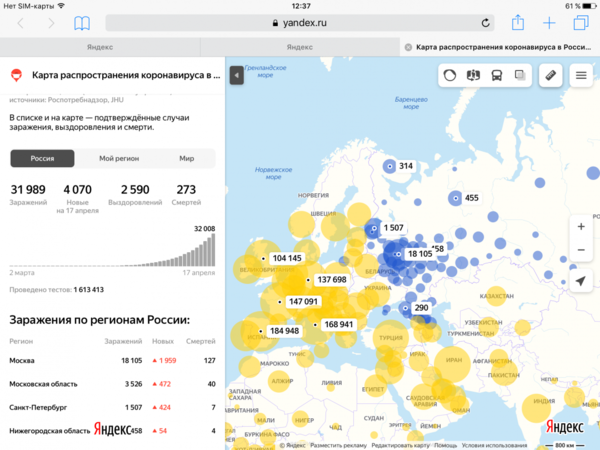Click the infections growth bar chart
This screenshot has width=600, height=450.
click(112, 249)
